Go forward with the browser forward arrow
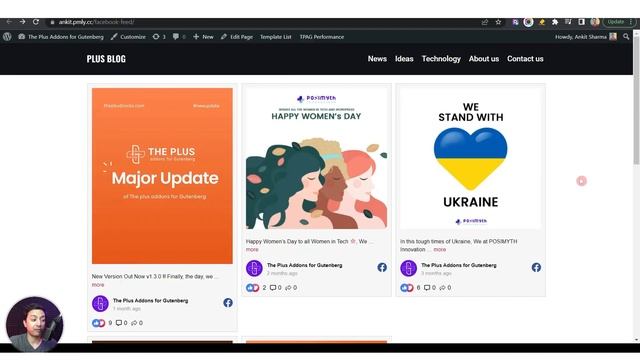 [22, 22]
